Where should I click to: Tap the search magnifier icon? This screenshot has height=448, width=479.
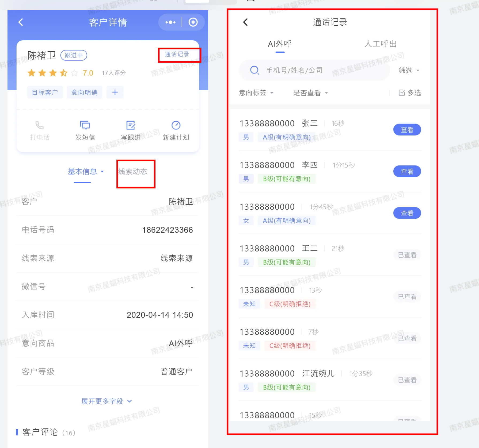click(x=254, y=70)
